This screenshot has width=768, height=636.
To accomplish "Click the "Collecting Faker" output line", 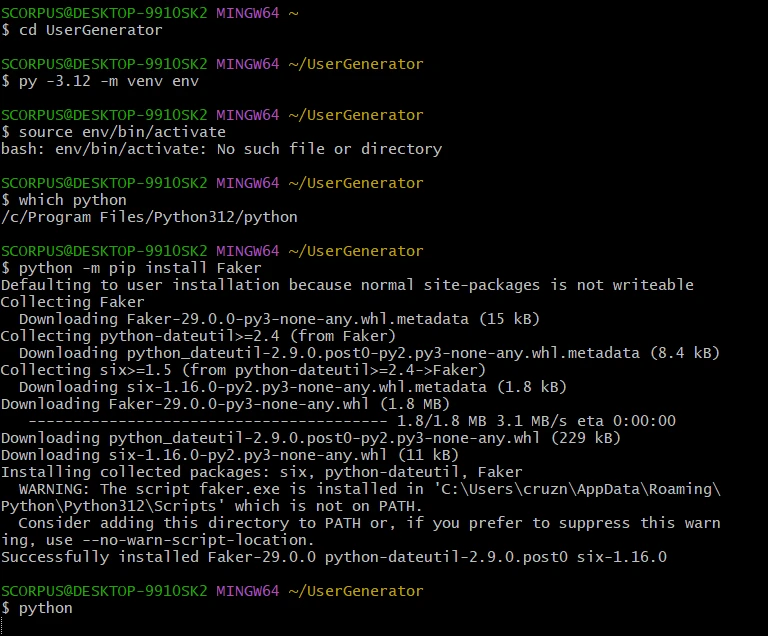I will coord(72,302).
